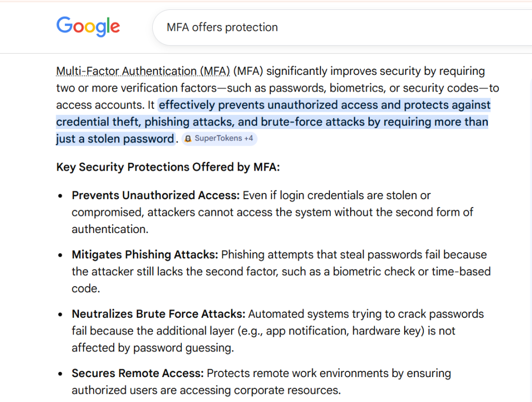Click the bullet point beside "Mitigates Phishing Attacks"

click(x=61, y=255)
